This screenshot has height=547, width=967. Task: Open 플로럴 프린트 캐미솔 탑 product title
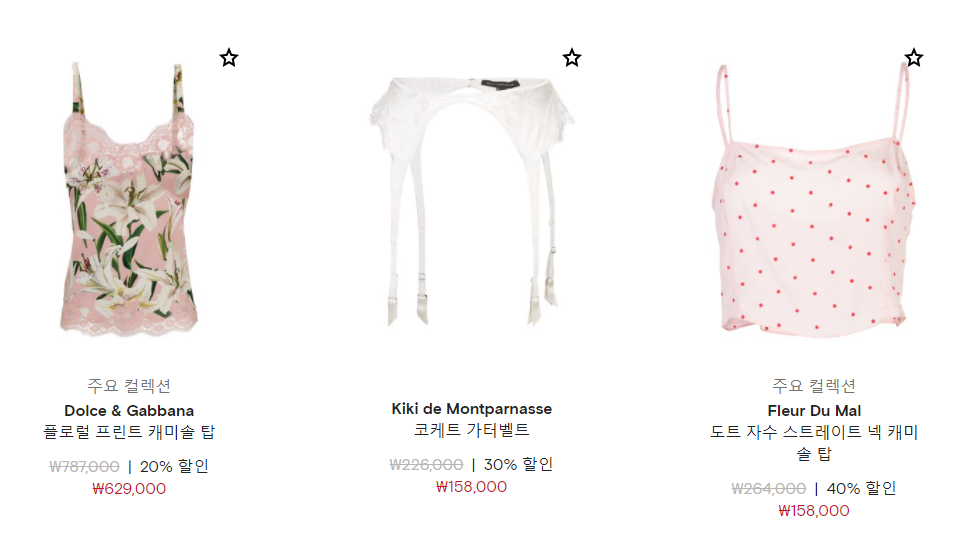click(129, 432)
